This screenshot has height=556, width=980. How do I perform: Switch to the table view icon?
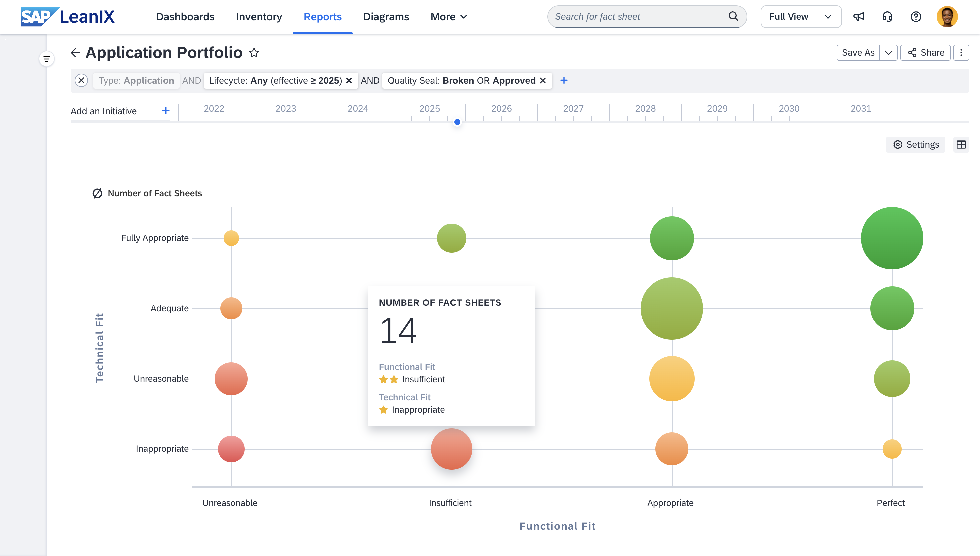(961, 145)
